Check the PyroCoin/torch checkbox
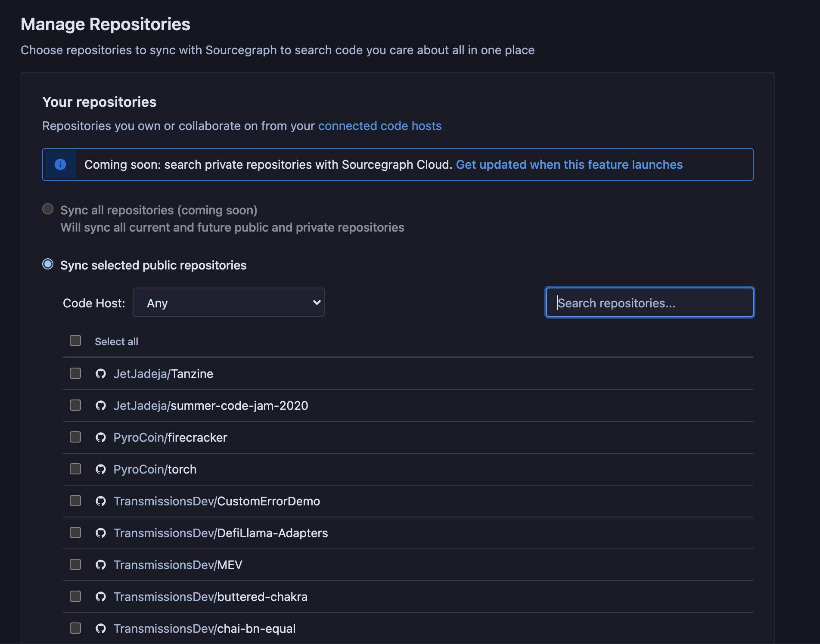820x644 pixels. tap(75, 469)
